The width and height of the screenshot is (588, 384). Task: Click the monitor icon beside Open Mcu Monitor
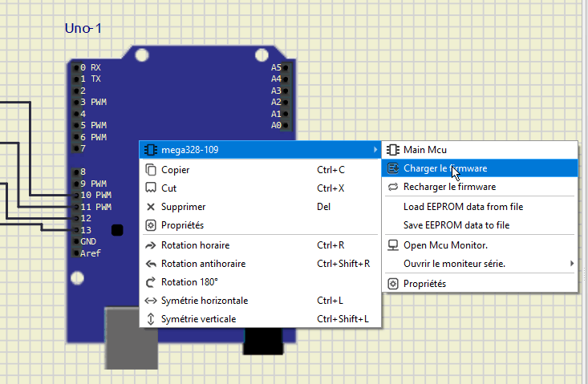pos(393,245)
